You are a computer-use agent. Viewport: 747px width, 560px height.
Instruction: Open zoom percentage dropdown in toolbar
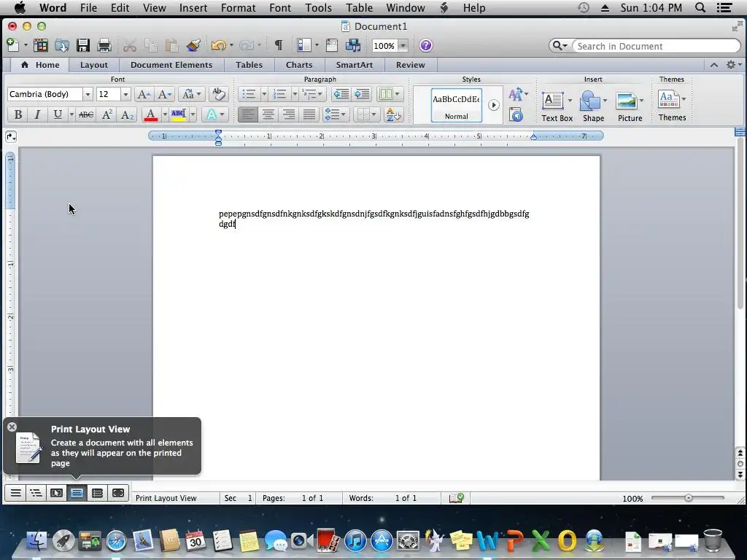(x=403, y=46)
